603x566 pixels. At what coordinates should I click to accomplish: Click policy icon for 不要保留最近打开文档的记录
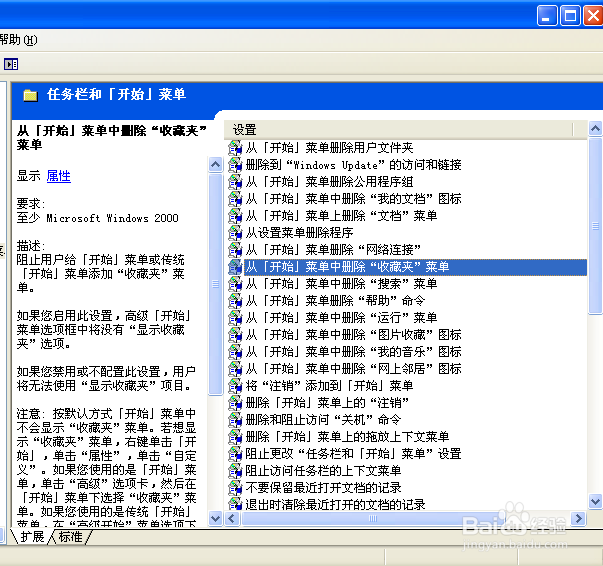235,488
